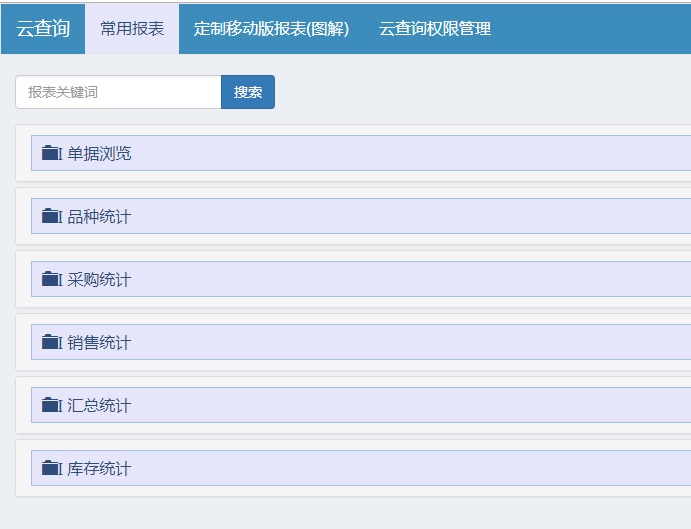Expand the 销售统计 report category
Image resolution: width=691 pixels, height=529 pixels.
[361, 342]
